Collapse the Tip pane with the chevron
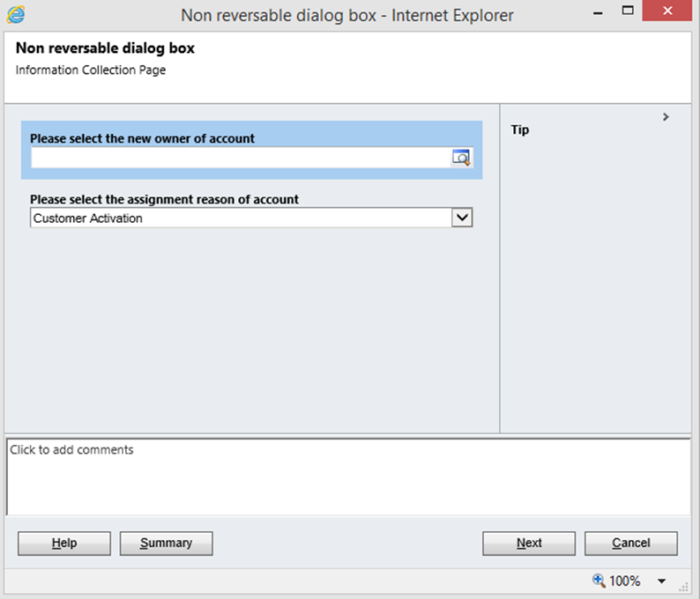This screenshot has width=700, height=599. pyautogui.click(x=666, y=116)
